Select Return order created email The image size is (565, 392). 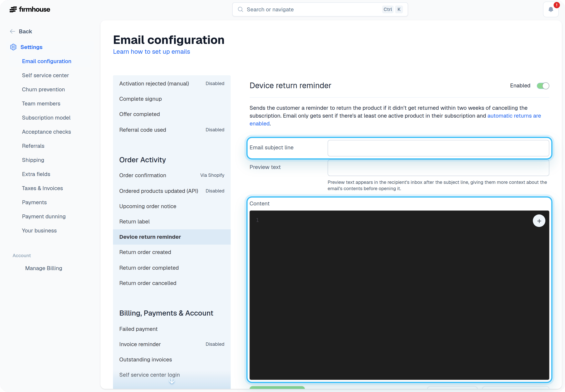[x=172, y=252]
